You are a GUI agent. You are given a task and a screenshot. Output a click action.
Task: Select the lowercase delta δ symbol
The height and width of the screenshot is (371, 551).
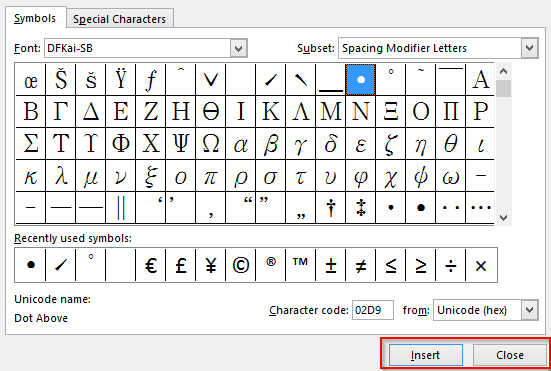331,143
